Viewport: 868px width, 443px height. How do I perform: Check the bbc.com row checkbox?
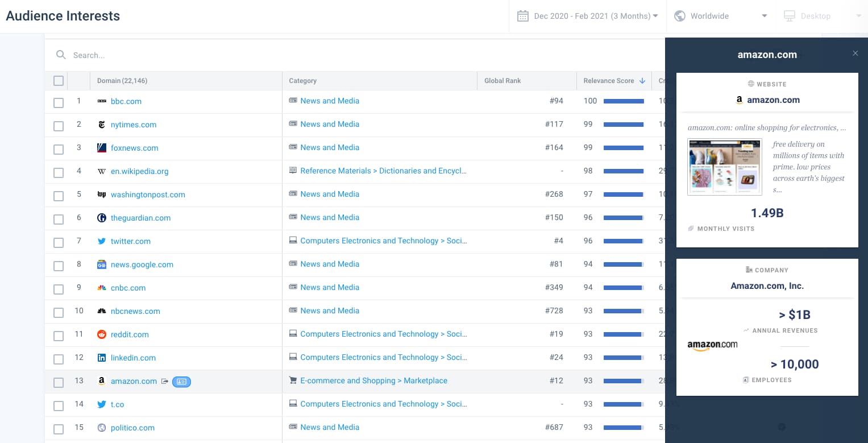(x=59, y=103)
